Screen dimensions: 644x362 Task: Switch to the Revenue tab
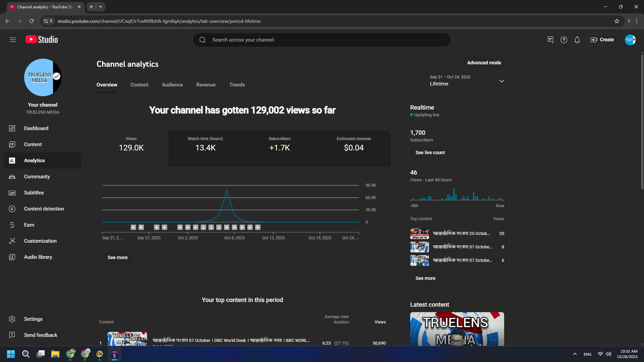(206, 85)
